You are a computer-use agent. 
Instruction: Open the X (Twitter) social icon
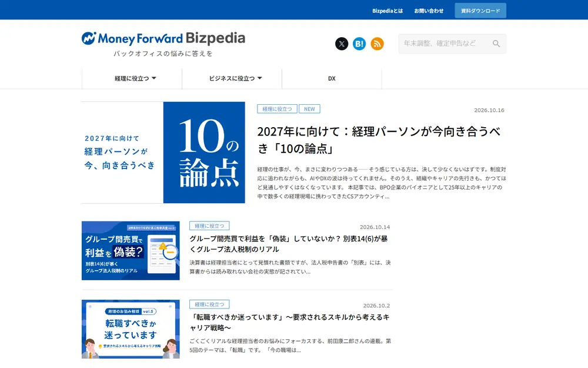click(341, 44)
